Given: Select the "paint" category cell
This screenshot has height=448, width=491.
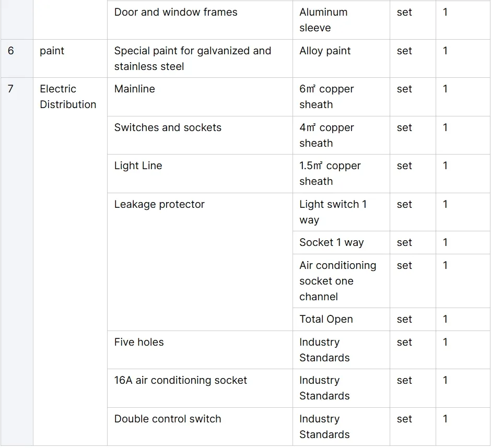Looking at the screenshot, I should [52, 51].
